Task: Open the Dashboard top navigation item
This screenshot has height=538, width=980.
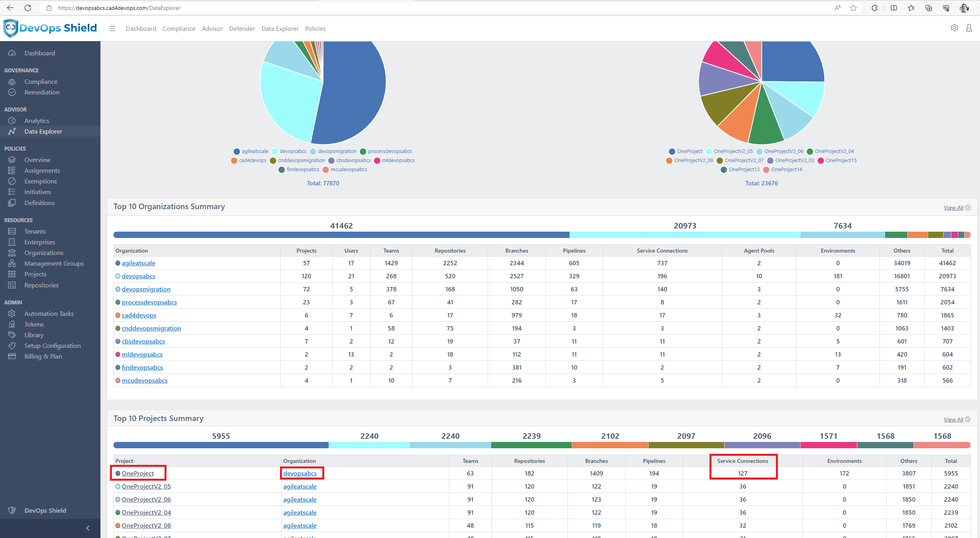Action: point(141,28)
